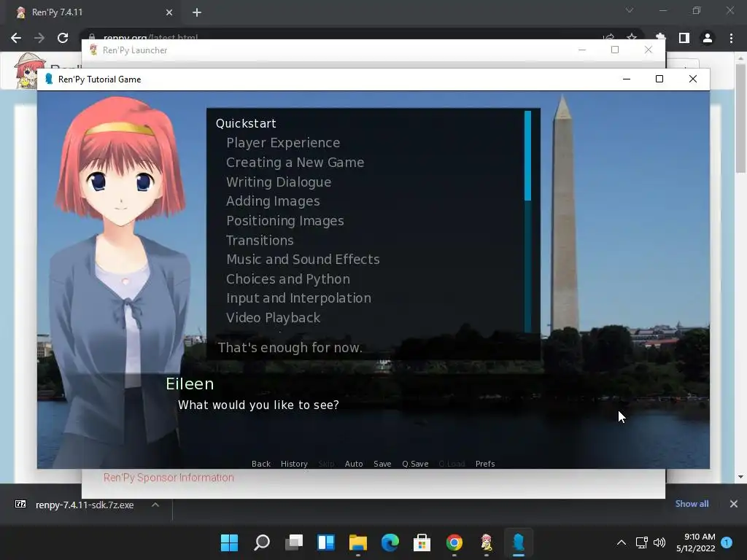Open the Positioning Images tutorial
The height and width of the screenshot is (560, 747).
point(285,220)
